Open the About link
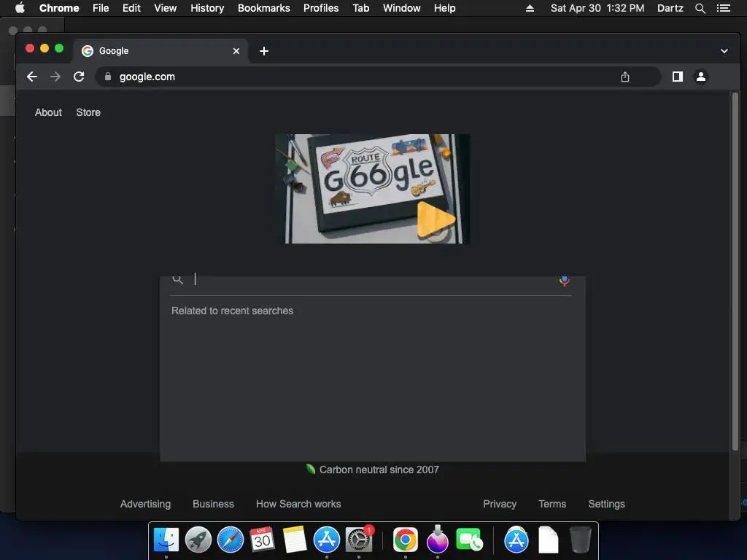Viewport: 747px width, 560px height. click(x=48, y=112)
